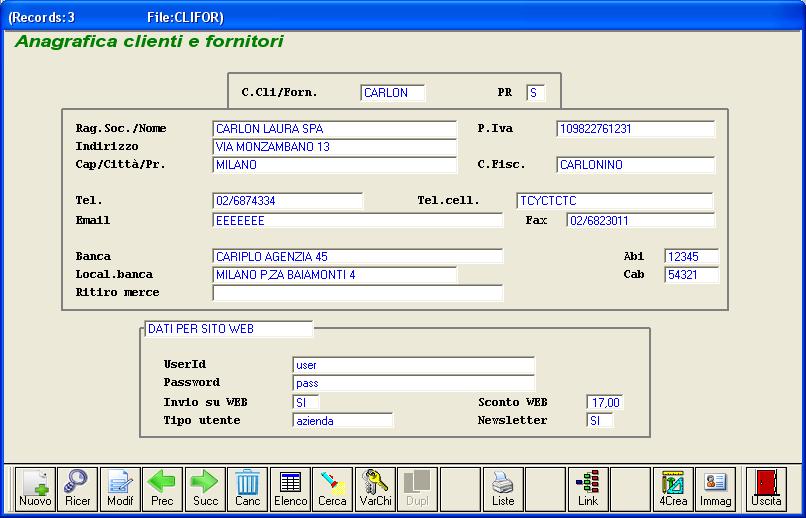Click the VarChi keys icon
This screenshot has height=518, width=806.
point(375,488)
